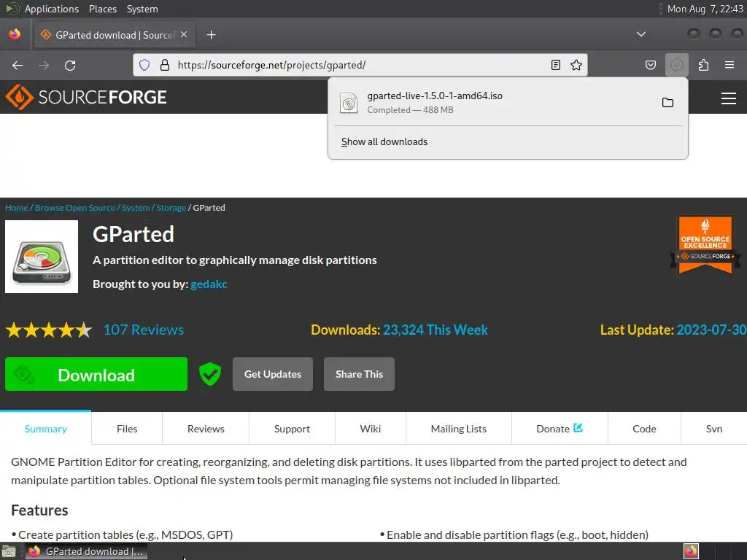
Task: Open the Svn tab
Action: 713,429
